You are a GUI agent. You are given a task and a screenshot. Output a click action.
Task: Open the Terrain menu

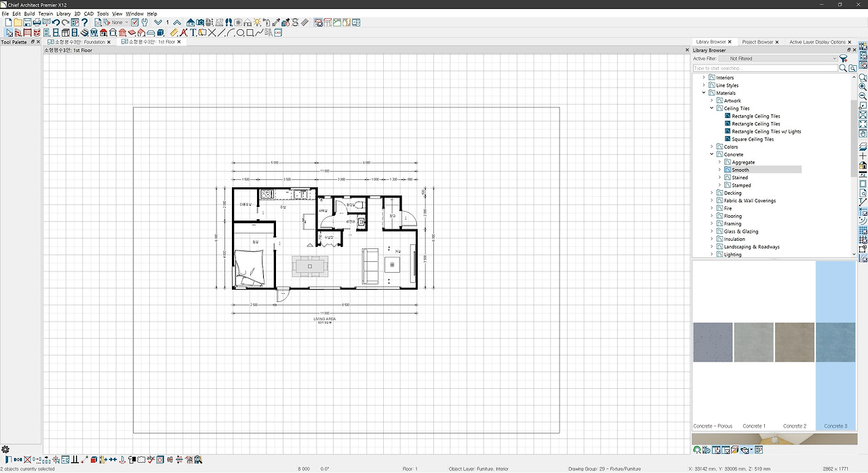pyautogui.click(x=45, y=14)
